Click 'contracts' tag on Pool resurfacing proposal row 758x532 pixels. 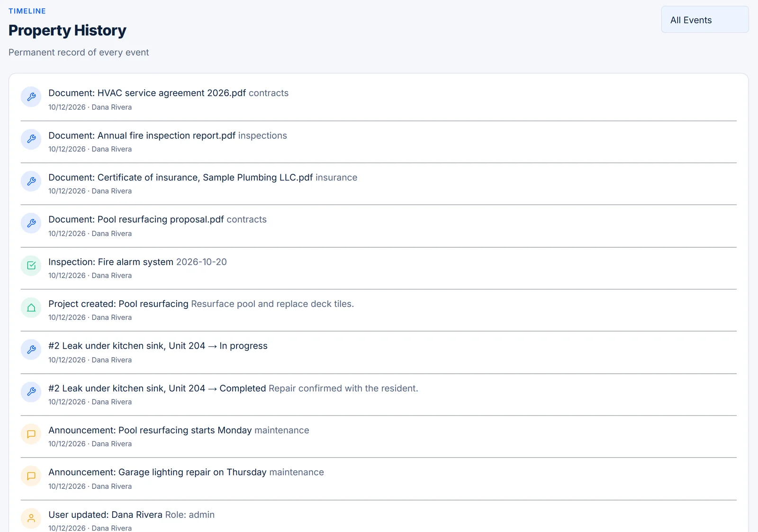(x=246, y=219)
